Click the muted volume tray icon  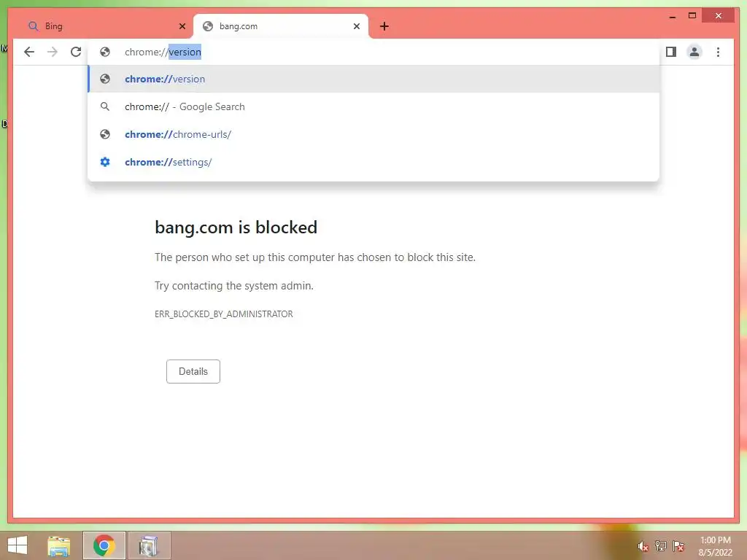pos(643,546)
